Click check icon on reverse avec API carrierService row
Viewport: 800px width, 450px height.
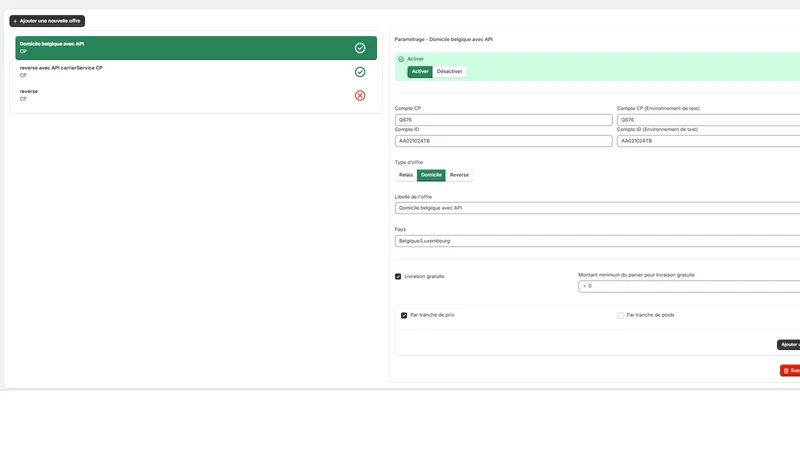[x=360, y=72]
